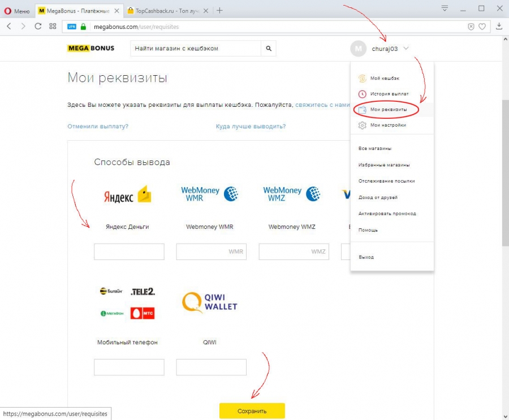Add a new browser tab
This screenshot has width=509, height=420.
pyautogui.click(x=220, y=11)
